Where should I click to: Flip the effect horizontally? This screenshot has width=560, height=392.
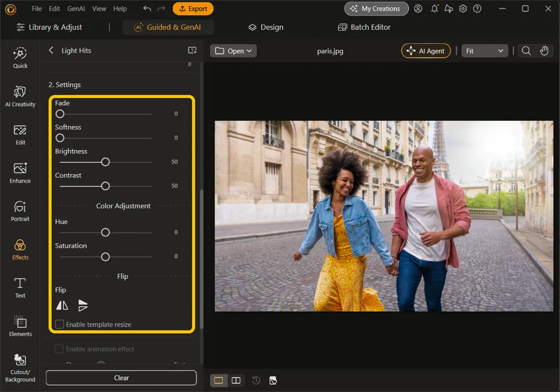62,305
